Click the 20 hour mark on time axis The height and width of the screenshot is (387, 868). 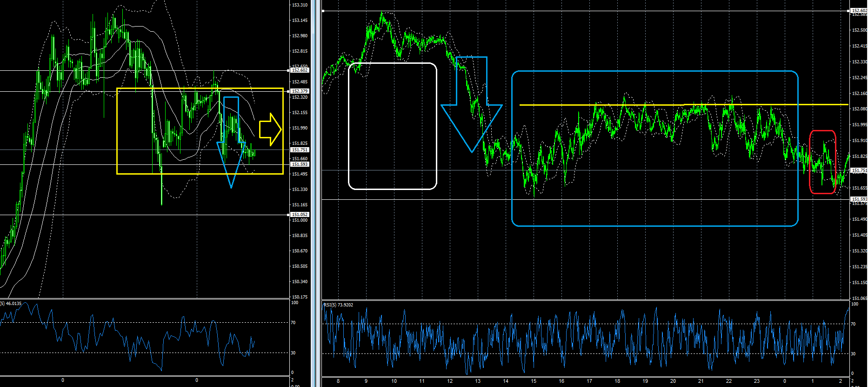pyautogui.click(x=673, y=381)
